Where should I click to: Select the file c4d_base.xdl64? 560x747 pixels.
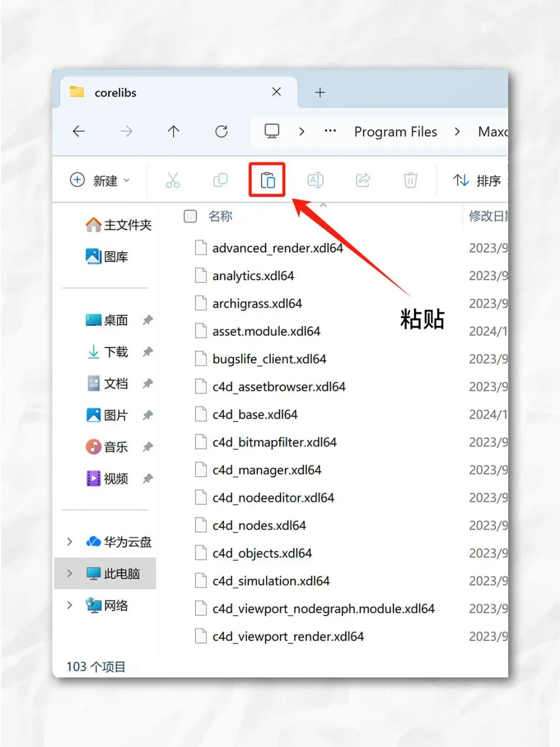point(255,414)
